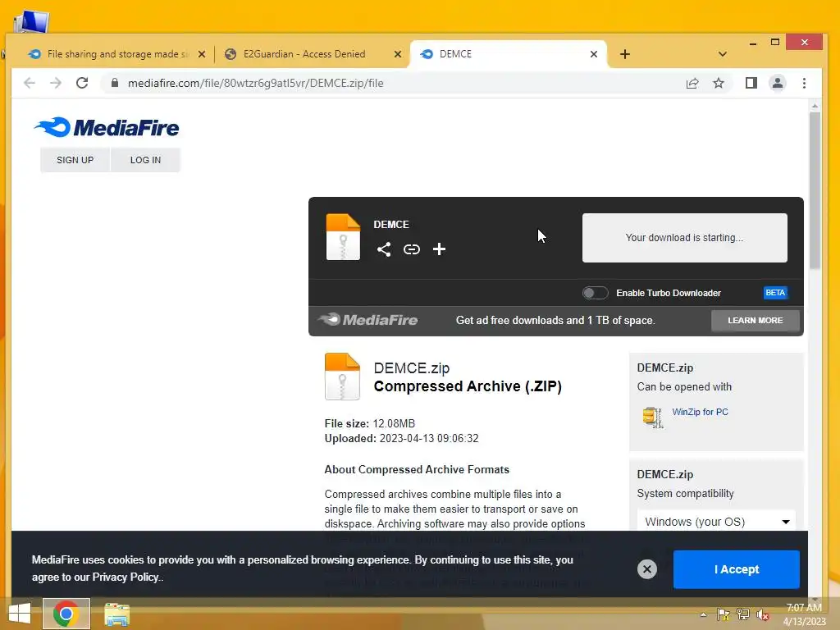Click the plus icon in DEMCE panel
840x630 pixels.
pyautogui.click(x=440, y=249)
